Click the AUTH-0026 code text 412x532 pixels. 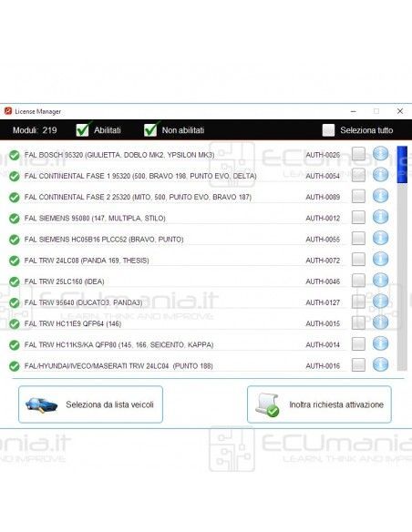pos(323,155)
